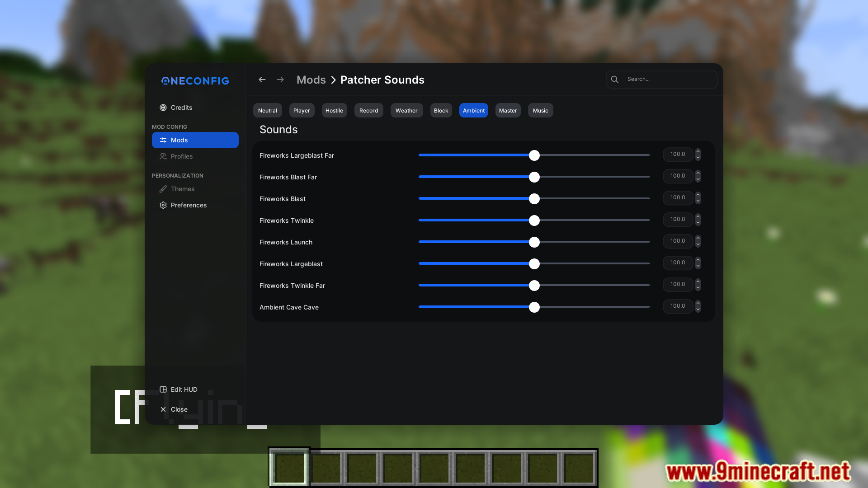Decrease Fireworks Twinkle with down stepper
868x488 pixels.
click(698, 223)
